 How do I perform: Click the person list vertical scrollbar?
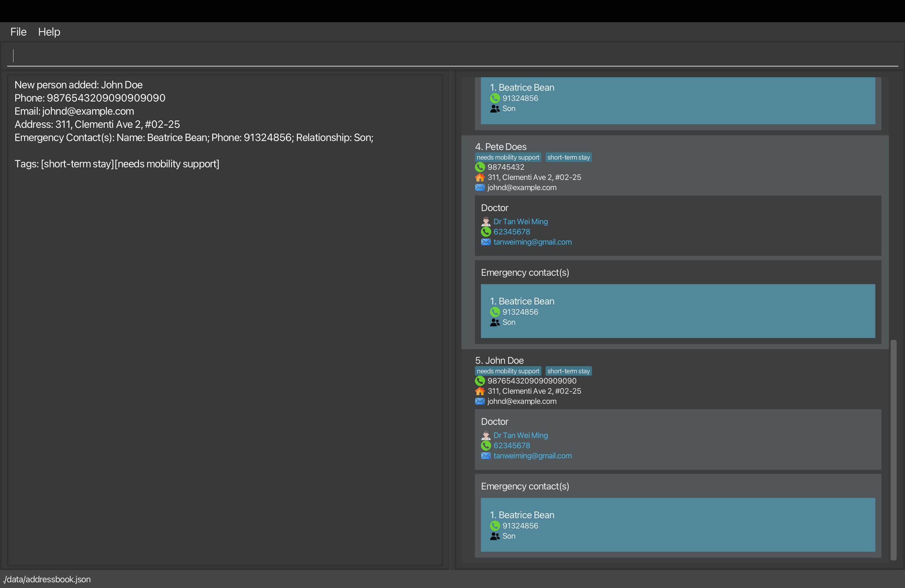click(893, 449)
